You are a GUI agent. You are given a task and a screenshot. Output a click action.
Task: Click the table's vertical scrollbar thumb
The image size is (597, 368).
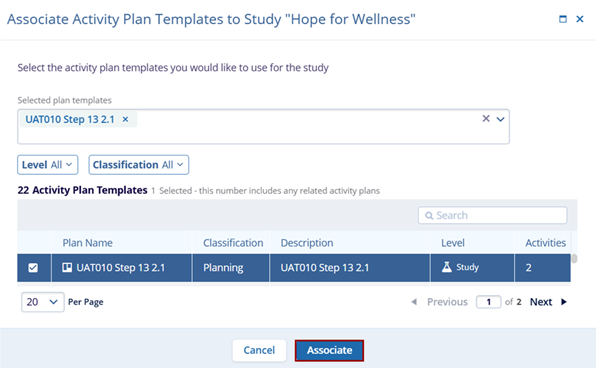point(574,258)
